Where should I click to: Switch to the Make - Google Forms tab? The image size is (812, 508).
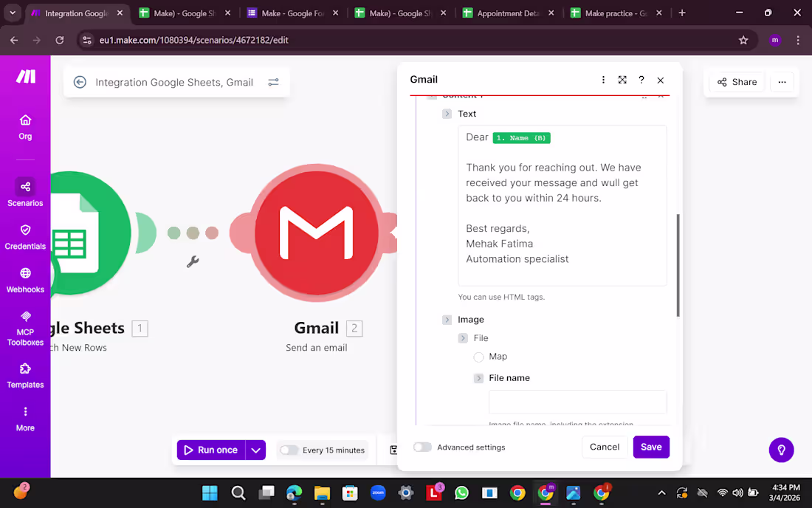coord(292,13)
